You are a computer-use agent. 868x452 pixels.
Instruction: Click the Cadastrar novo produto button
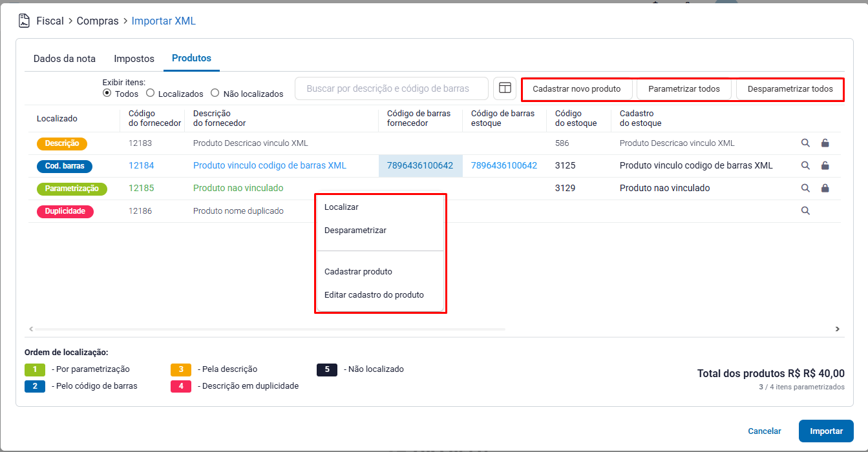click(x=577, y=89)
